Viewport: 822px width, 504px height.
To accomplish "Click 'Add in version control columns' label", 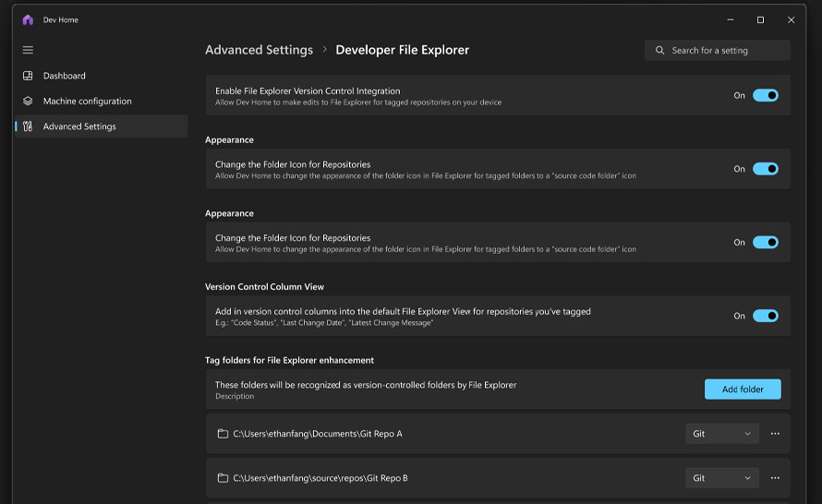I will pos(403,311).
